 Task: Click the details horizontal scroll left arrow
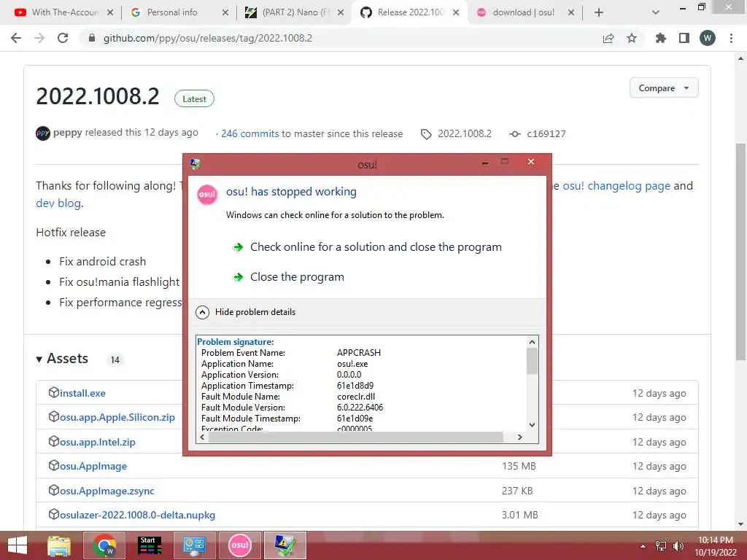(202, 437)
